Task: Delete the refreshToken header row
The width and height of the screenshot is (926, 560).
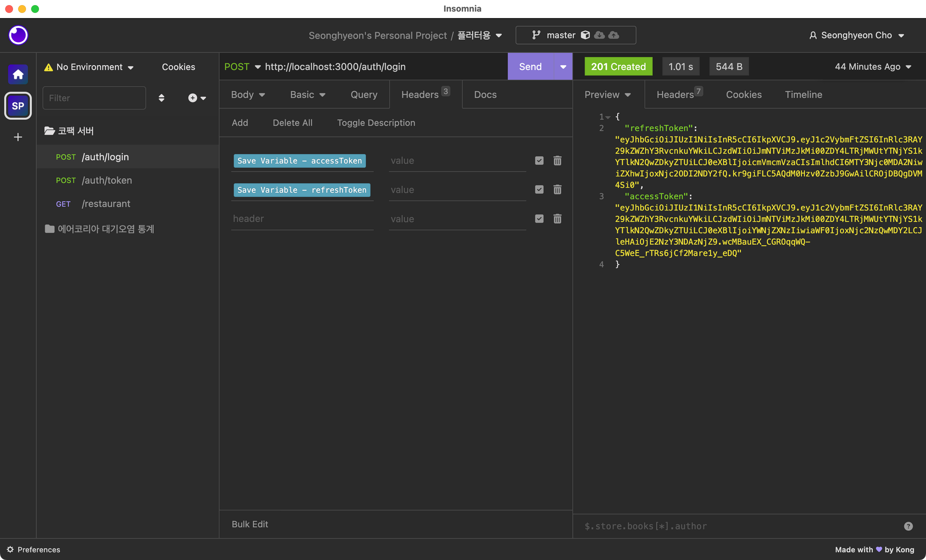Action: (x=557, y=190)
